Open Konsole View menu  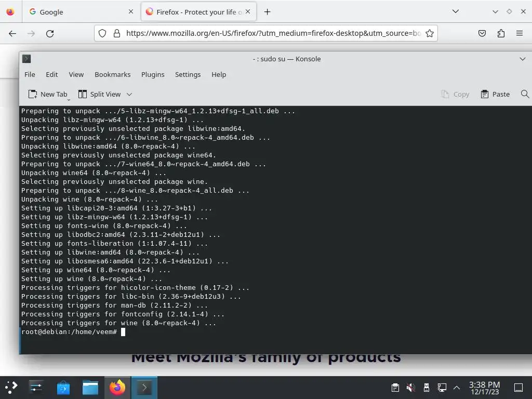76,75
